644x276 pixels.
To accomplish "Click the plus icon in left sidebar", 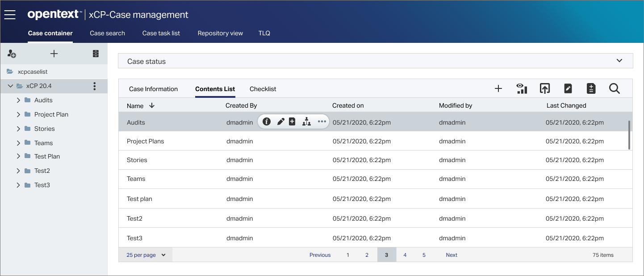I will point(54,54).
